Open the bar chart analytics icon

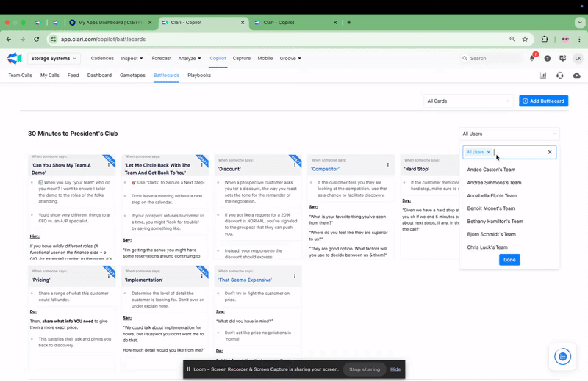(x=543, y=76)
